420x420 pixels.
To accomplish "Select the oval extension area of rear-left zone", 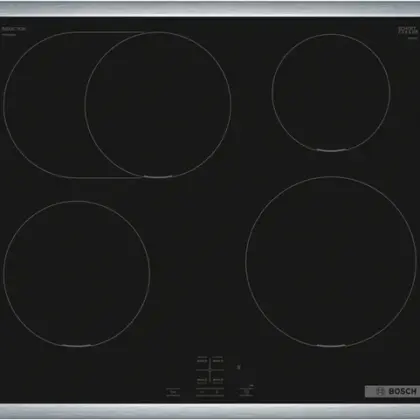I will 45,105.
